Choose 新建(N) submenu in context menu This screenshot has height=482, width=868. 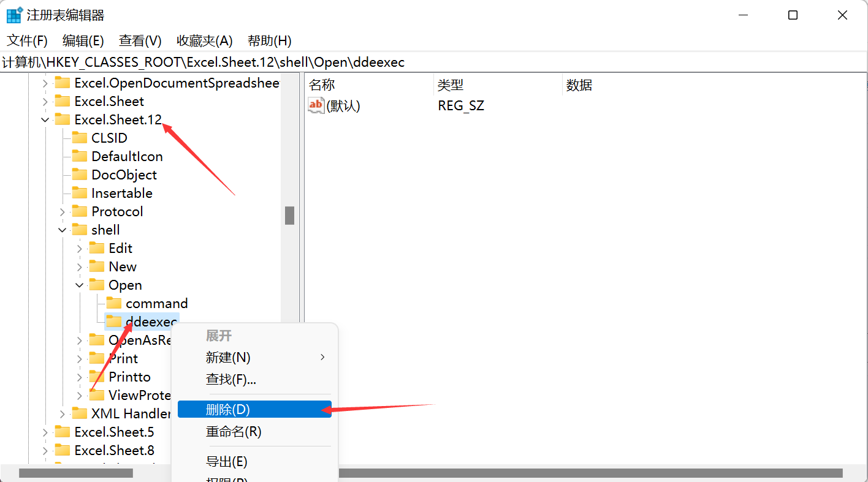click(x=254, y=357)
